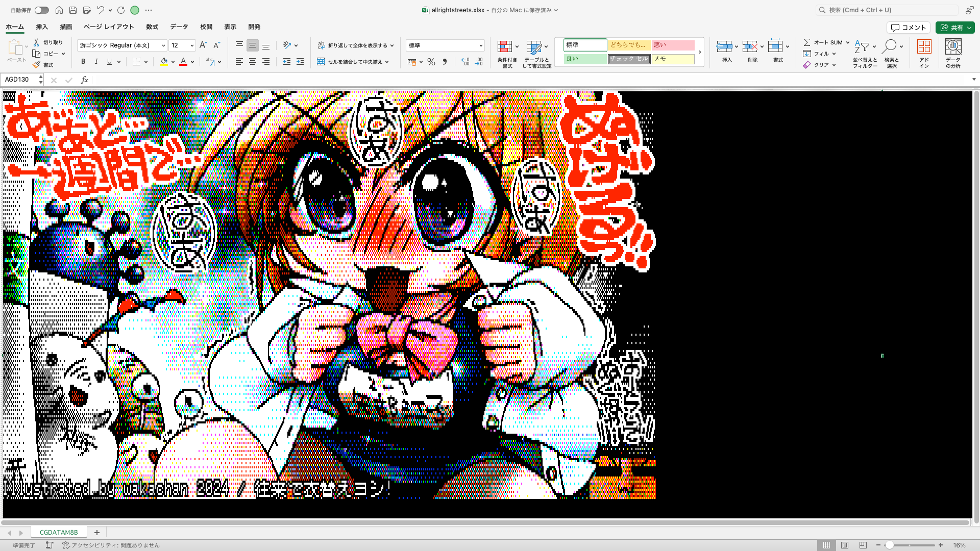Align text left
The width and height of the screenshot is (980, 551).
(239, 62)
